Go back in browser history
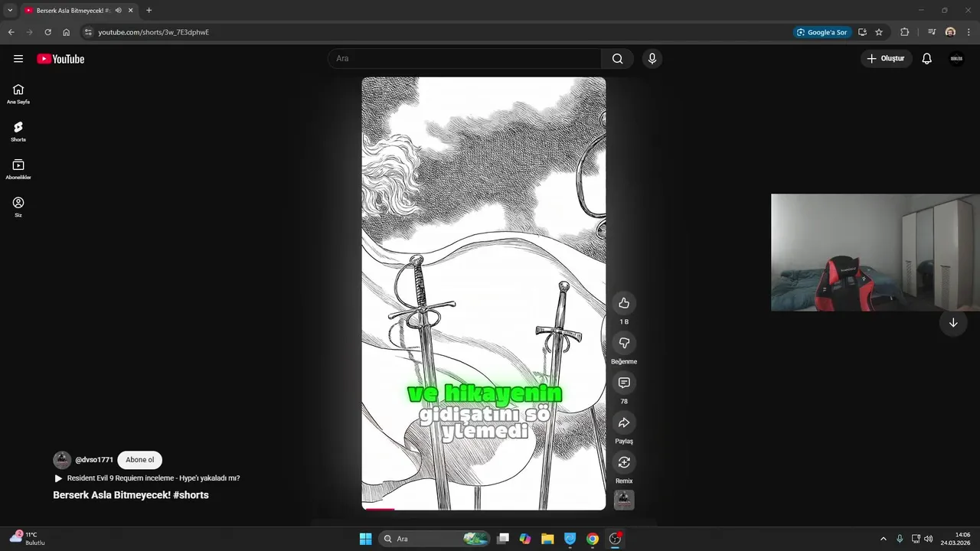 [11, 32]
